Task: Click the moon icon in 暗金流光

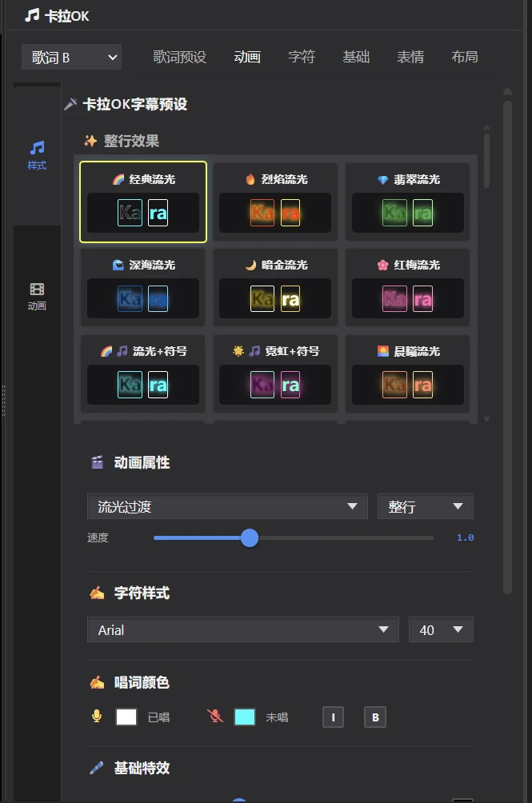Action: point(250,265)
